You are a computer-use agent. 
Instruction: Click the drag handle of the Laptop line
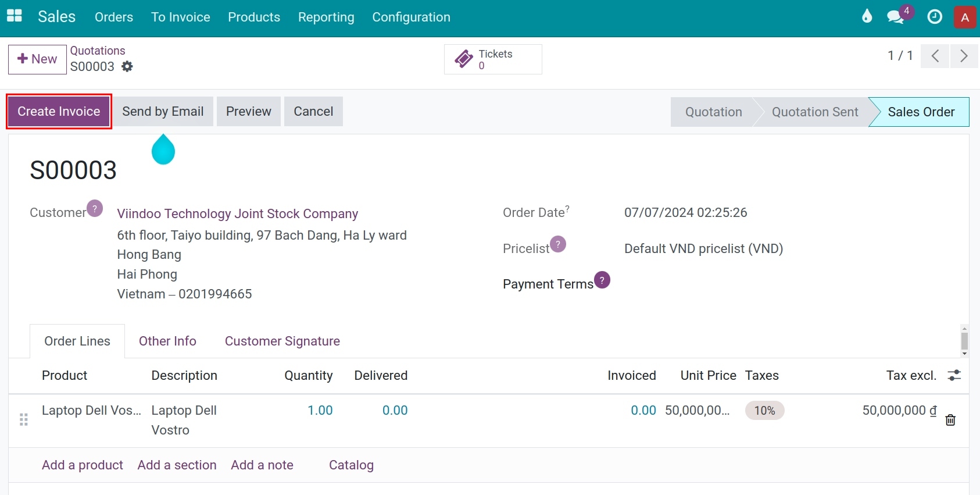(24, 419)
